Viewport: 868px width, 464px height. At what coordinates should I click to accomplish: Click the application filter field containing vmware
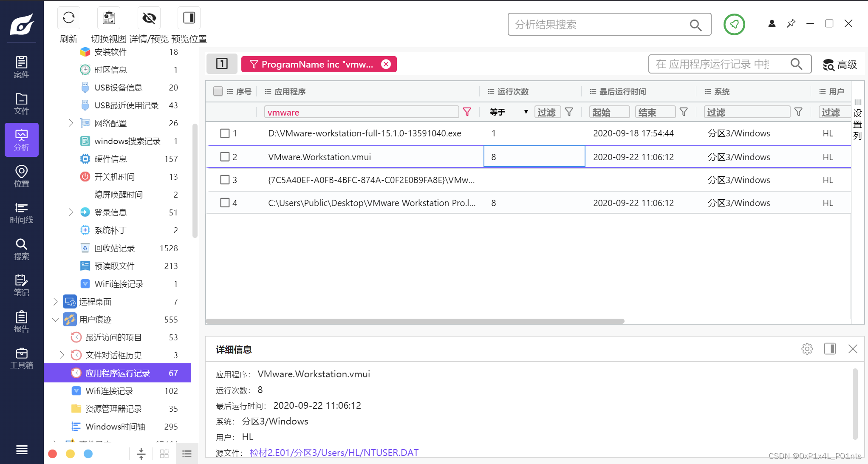362,112
